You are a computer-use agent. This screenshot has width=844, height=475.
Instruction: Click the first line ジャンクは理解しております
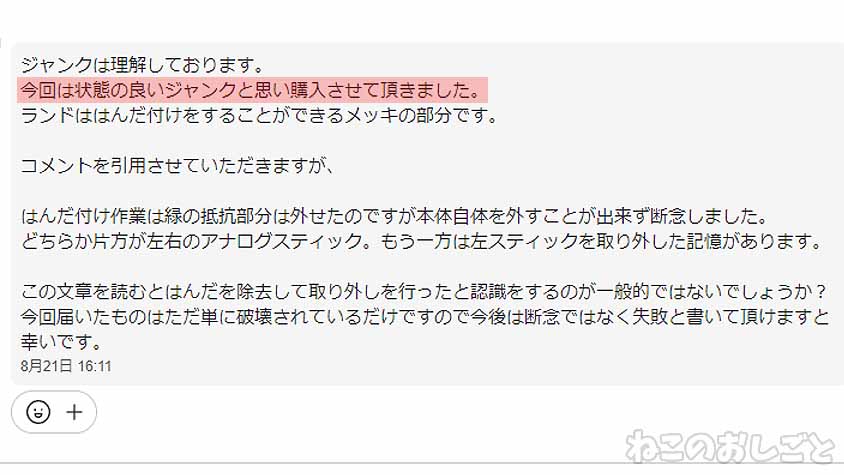(143, 65)
